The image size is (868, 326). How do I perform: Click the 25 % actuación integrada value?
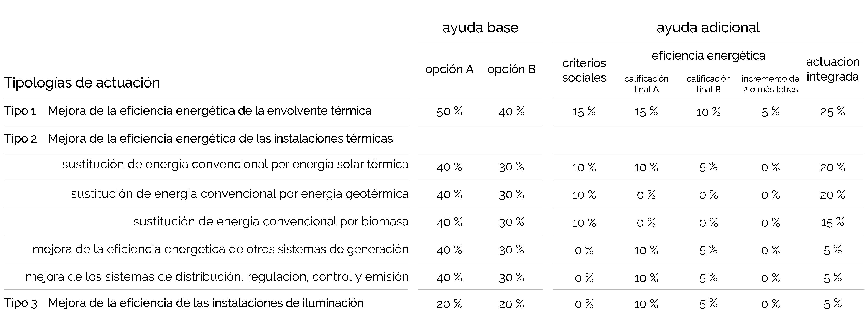[832, 111]
